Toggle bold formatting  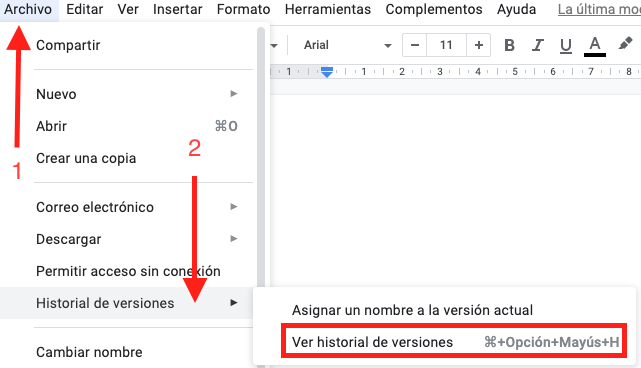tap(509, 45)
